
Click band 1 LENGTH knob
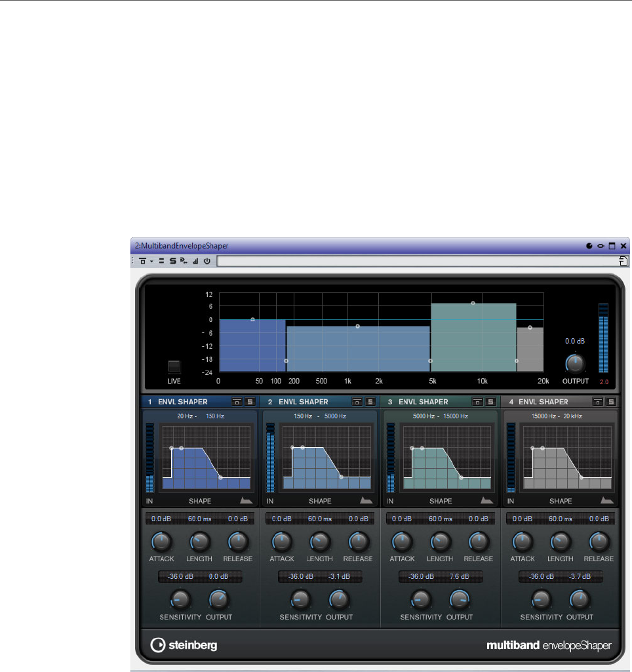(x=200, y=542)
